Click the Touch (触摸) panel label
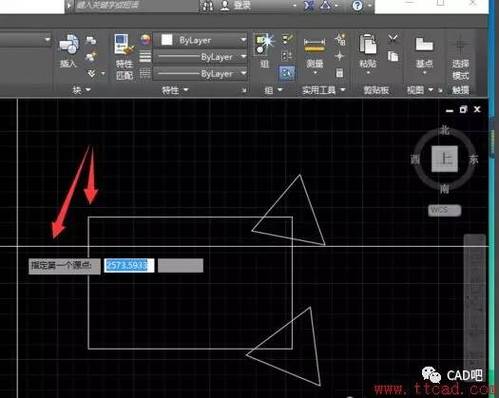This screenshot has height=398, width=499. (461, 90)
